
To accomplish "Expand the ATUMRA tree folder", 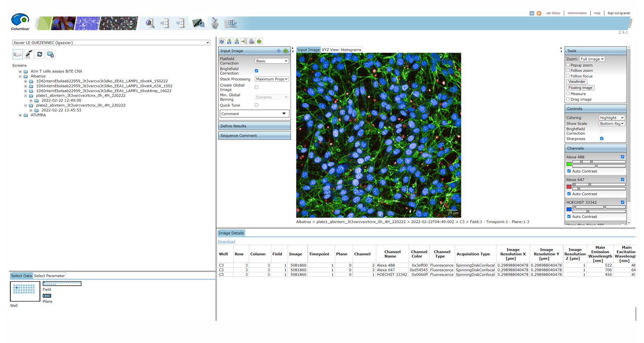I will 20,115.
